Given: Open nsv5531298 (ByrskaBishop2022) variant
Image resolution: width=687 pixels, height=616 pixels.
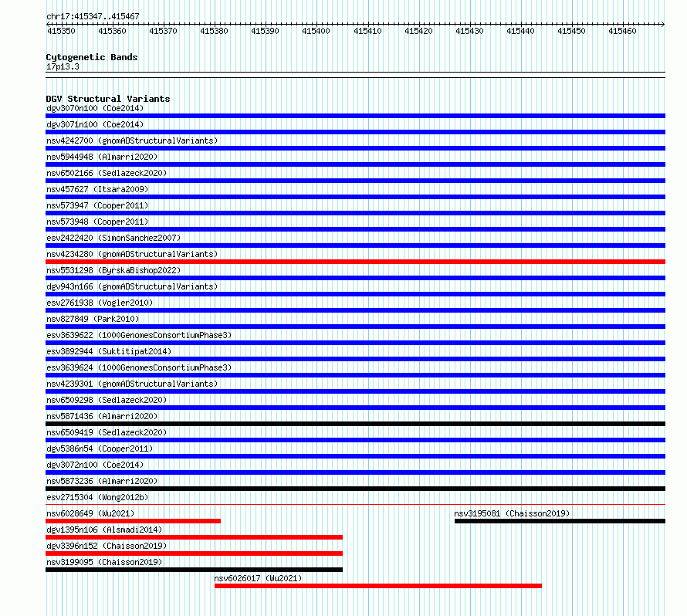Looking at the screenshot, I should tap(113, 270).
